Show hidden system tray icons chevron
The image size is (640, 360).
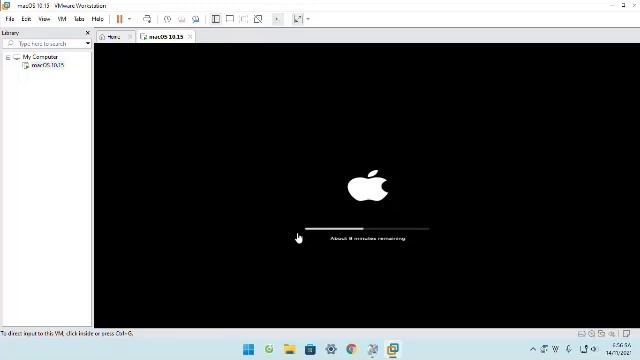point(533,349)
